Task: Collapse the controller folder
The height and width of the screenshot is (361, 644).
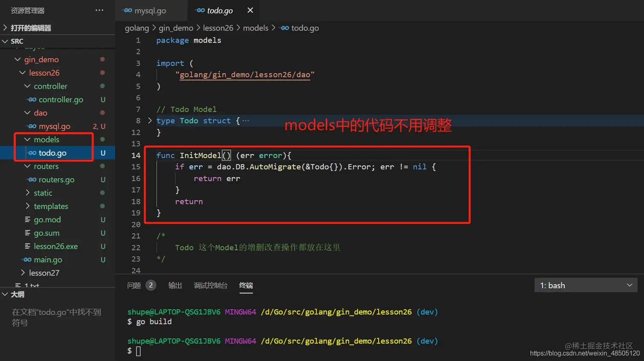Action: pos(27,86)
